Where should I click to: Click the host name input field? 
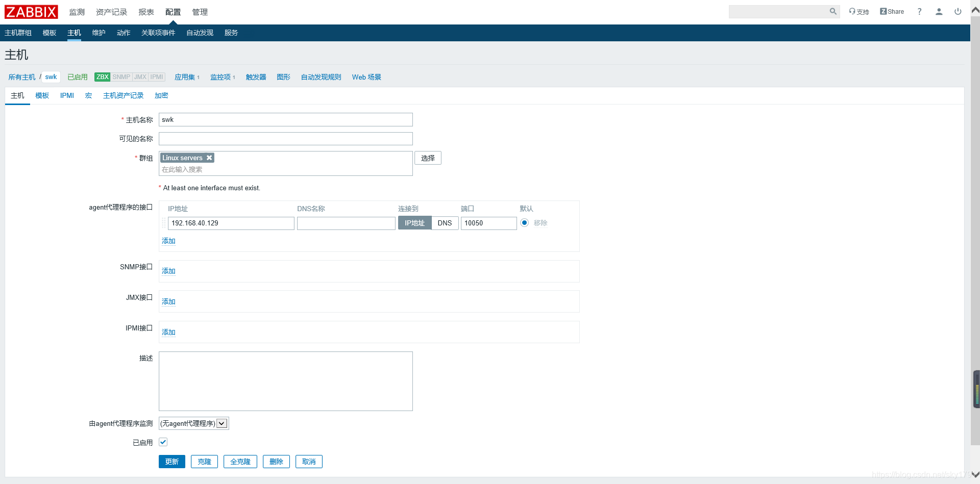[x=286, y=120]
